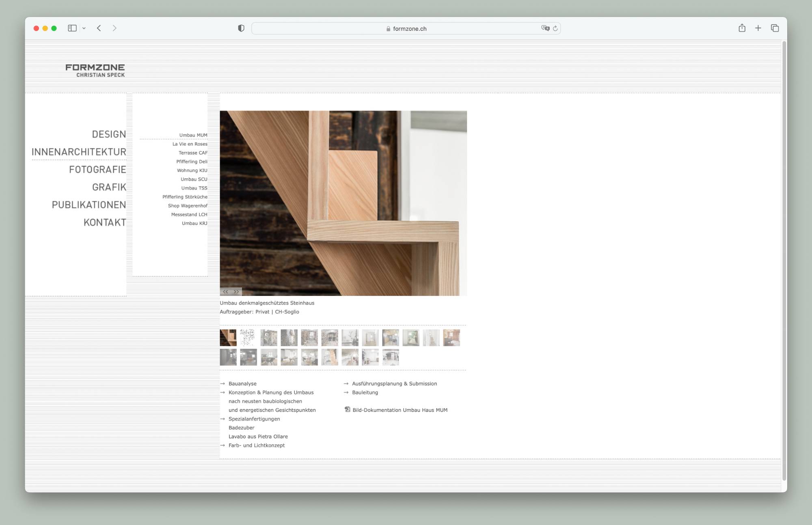Go forward with the Safari forward arrow
The width and height of the screenshot is (812, 525).
pos(114,28)
